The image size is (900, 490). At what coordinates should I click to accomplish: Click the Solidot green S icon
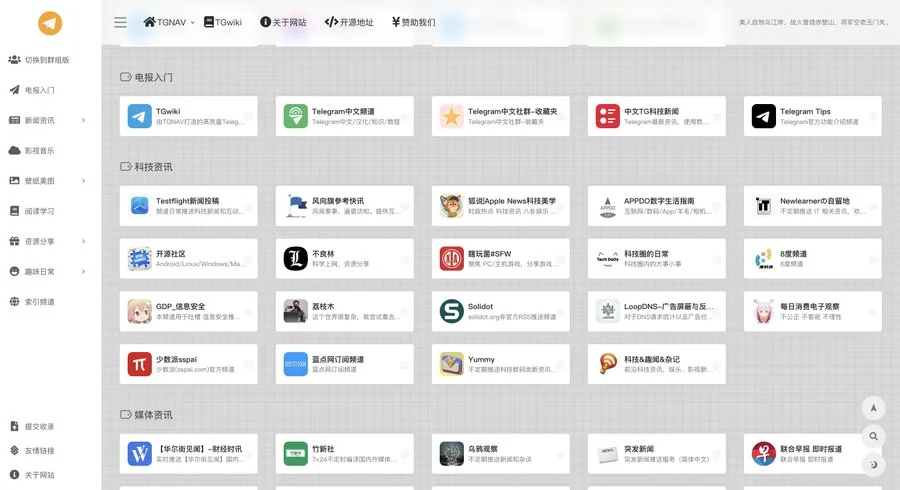tap(452, 312)
